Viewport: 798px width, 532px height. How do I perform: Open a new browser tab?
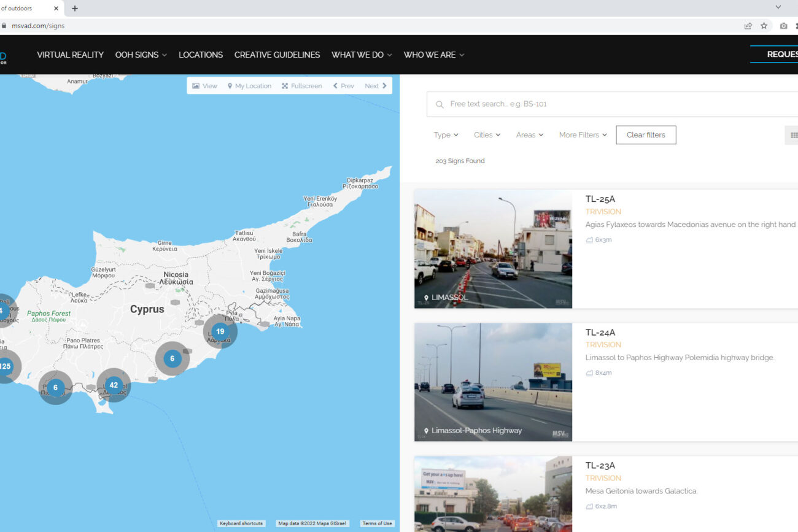click(x=75, y=9)
